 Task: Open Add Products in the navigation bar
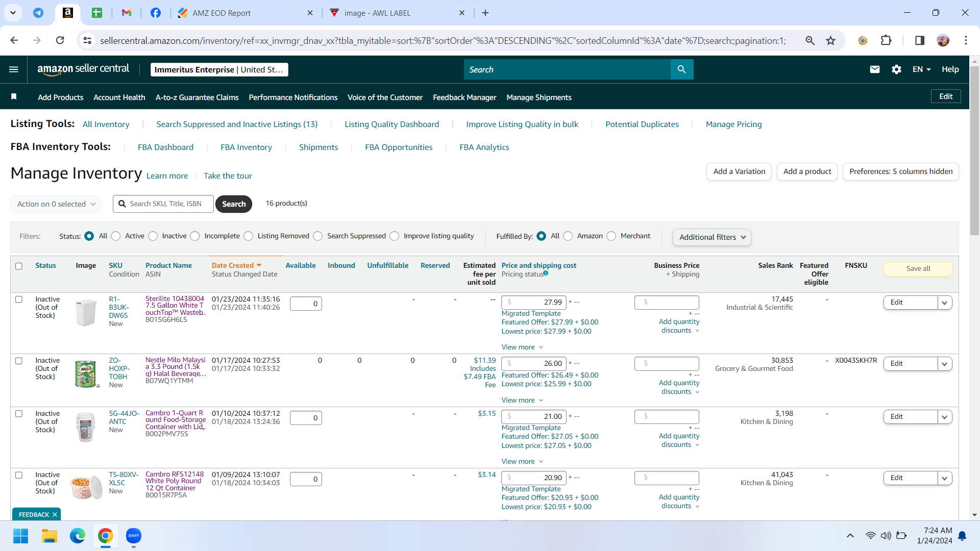click(x=61, y=97)
